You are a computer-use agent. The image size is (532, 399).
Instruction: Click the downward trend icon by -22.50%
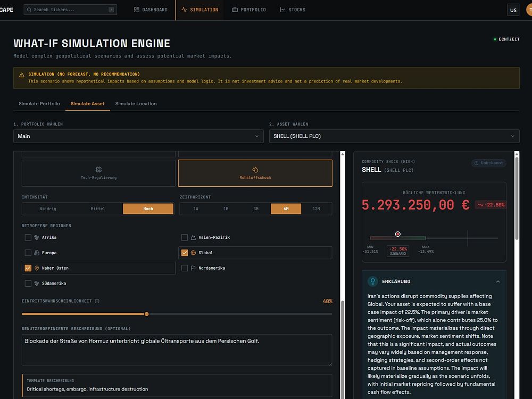[480, 205]
